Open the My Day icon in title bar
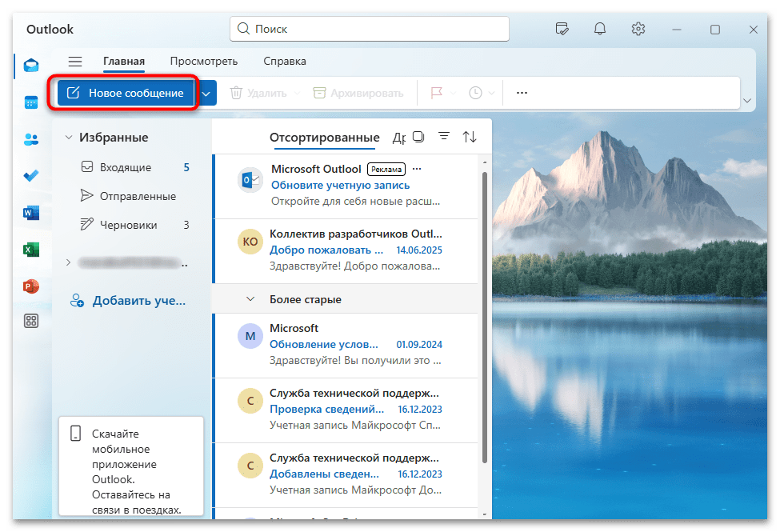This screenshot has width=780, height=532. (x=562, y=29)
